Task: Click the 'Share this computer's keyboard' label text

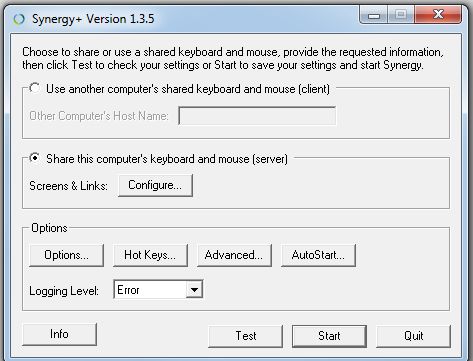Action: 167,159
